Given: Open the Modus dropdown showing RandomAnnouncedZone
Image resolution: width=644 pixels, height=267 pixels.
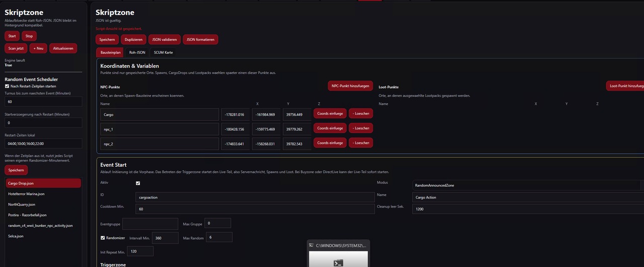Looking at the screenshot, I should [528, 185].
